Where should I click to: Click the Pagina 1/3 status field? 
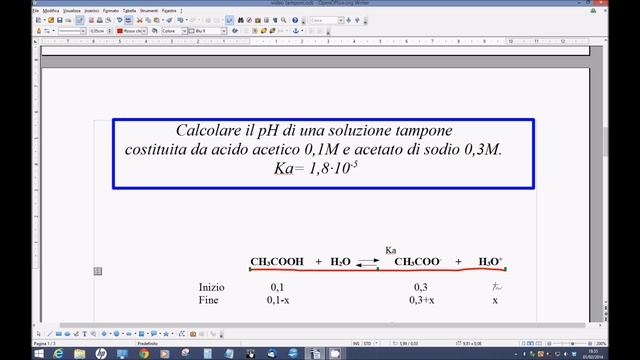click(x=44, y=344)
